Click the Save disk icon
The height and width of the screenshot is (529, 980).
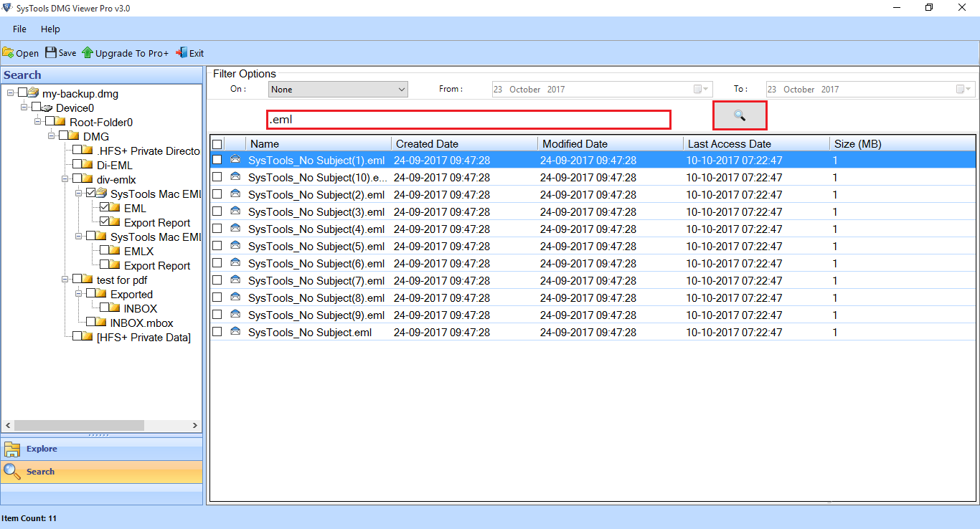pos(50,52)
